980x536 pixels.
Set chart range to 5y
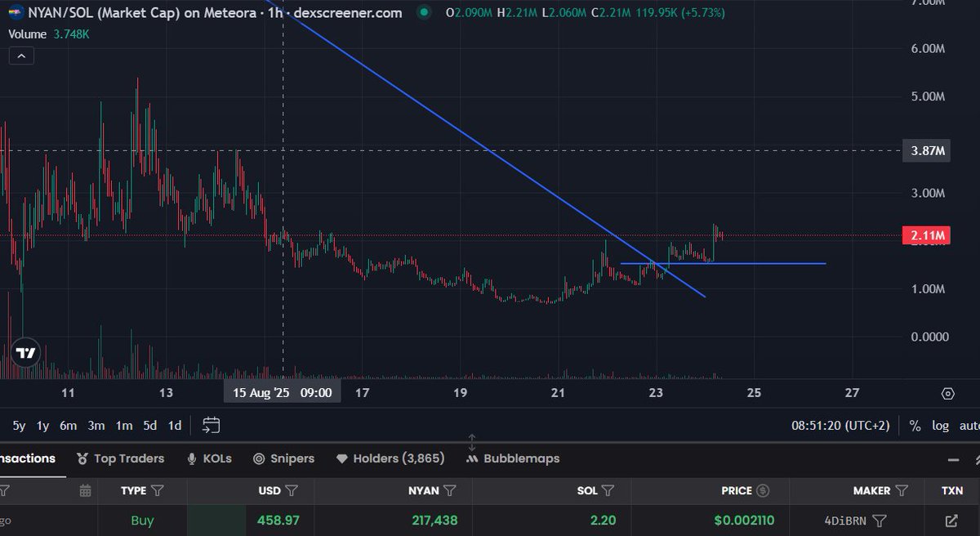pos(19,425)
